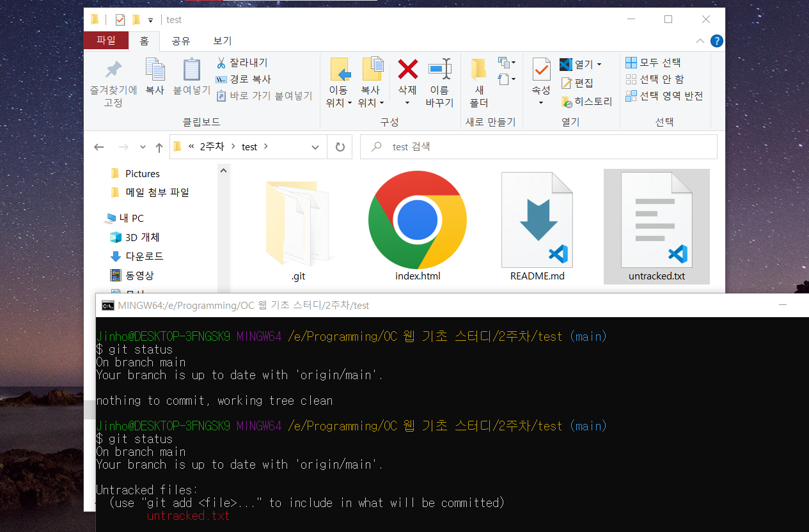Click the Rename (이름 바꾸기) icon
Image resolution: width=809 pixels, height=532 pixels.
coord(439,69)
